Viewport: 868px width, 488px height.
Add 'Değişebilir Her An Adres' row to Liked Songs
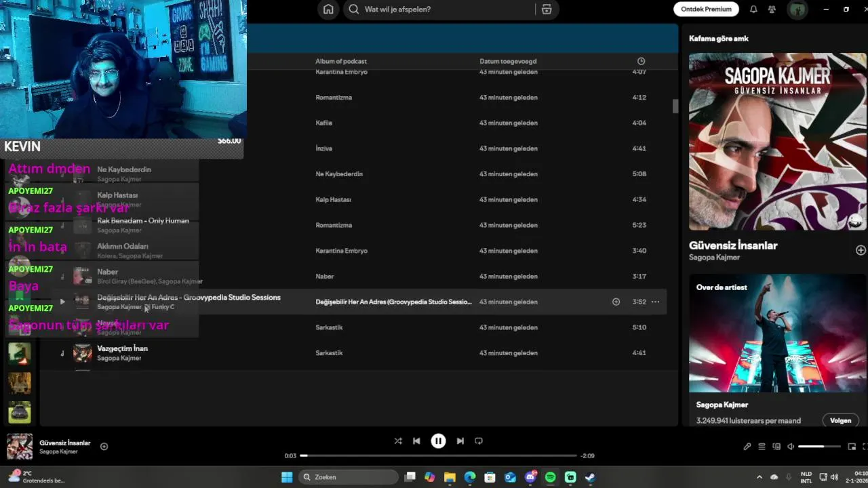click(616, 302)
